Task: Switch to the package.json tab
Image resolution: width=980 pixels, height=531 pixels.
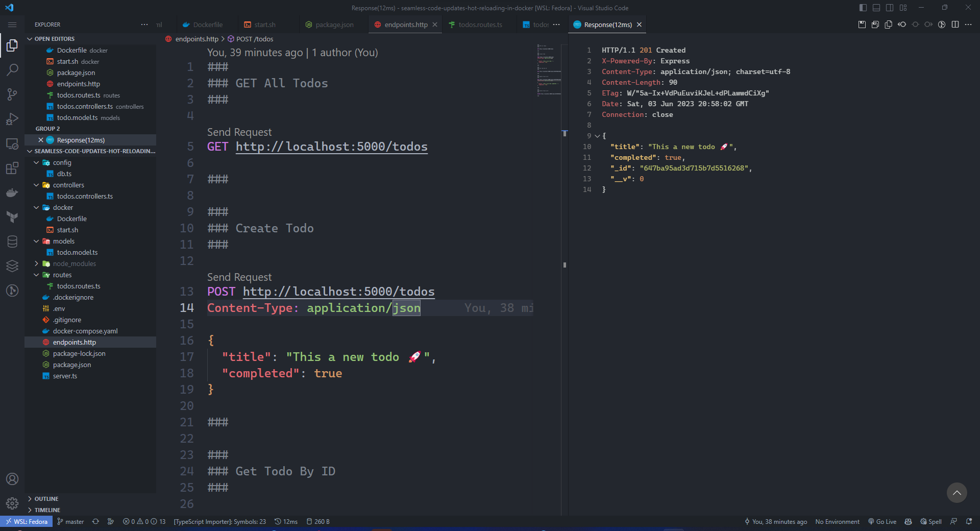Action: (334, 25)
